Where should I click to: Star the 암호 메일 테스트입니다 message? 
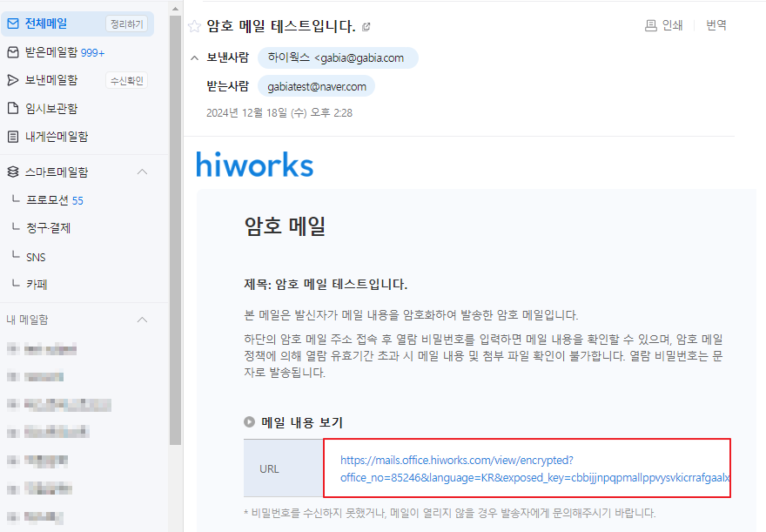coord(194,26)
